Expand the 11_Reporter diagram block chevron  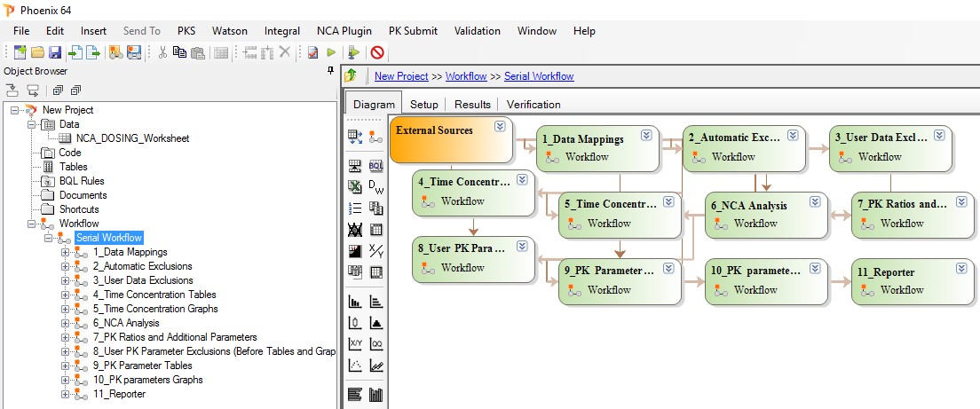point(961,268)
